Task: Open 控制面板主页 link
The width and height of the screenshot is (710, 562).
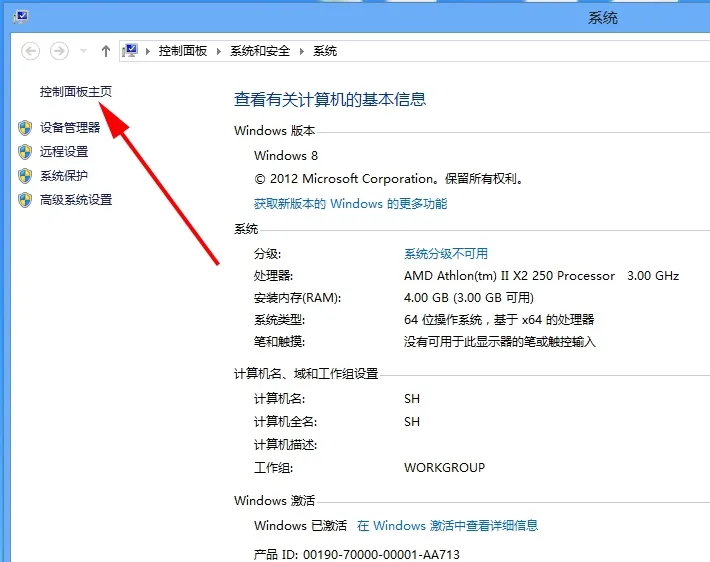Action: [76, 92]
